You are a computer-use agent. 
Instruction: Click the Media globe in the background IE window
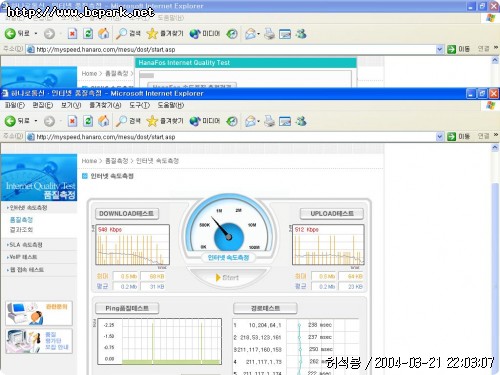coord(195,33)
